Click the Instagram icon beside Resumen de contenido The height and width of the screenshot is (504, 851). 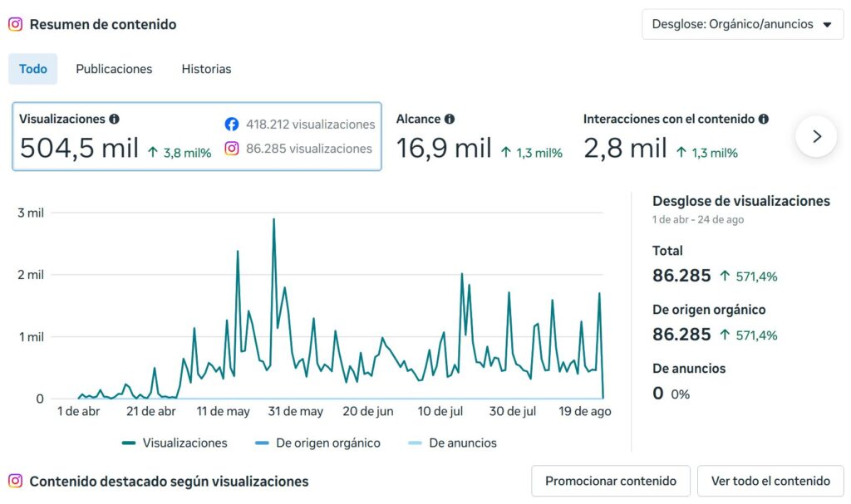15,24
